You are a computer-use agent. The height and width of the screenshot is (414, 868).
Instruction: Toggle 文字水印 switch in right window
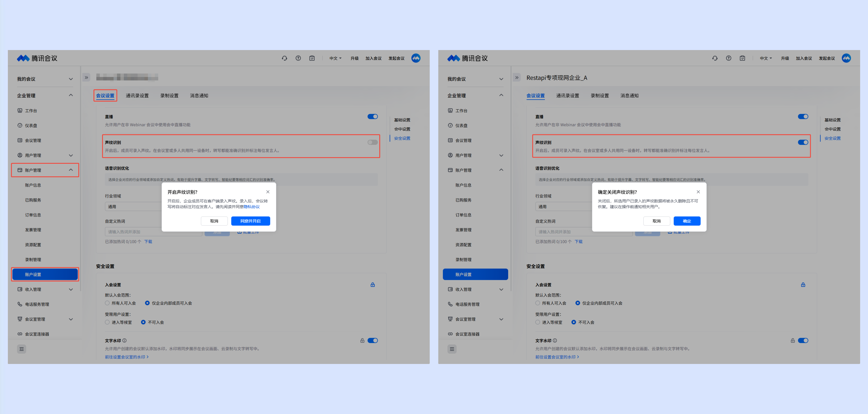click(x=803, y=341)
